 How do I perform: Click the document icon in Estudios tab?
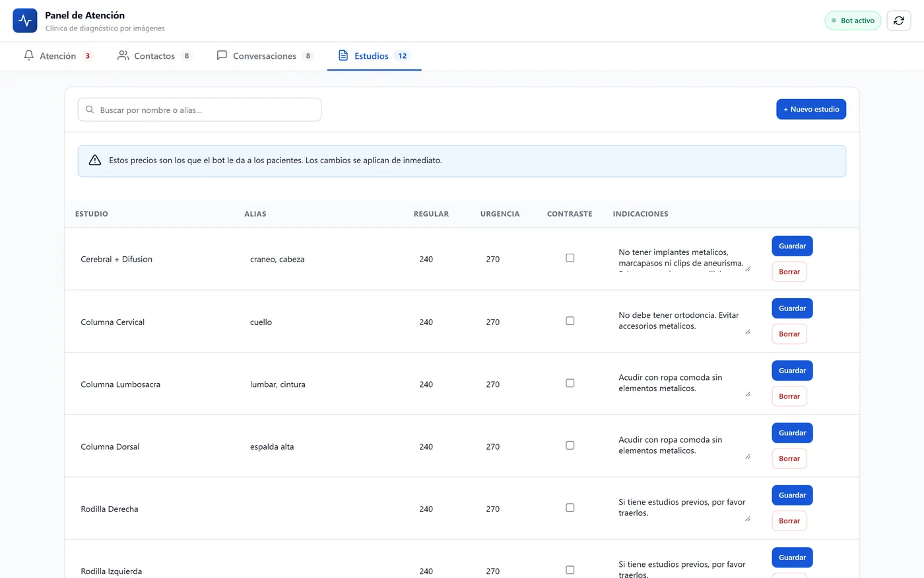343,55
